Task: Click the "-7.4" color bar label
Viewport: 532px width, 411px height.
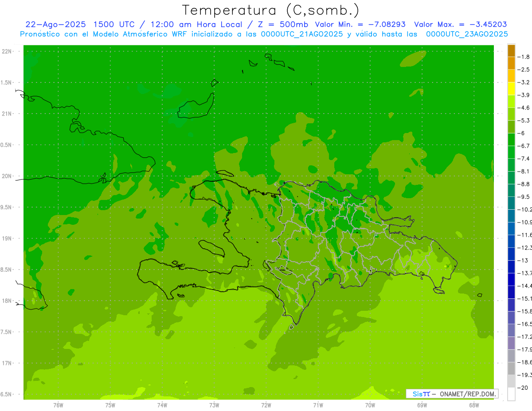Action: point(524,159)
